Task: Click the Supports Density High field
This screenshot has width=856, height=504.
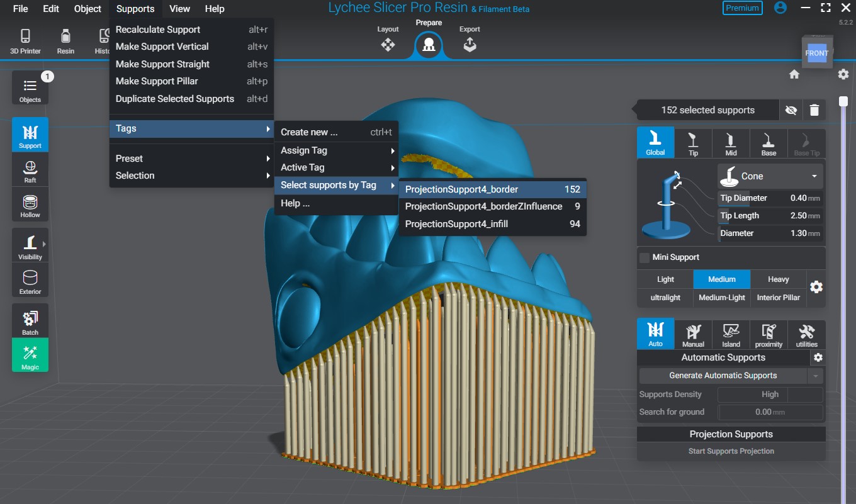Action: (x=770, y=395)
